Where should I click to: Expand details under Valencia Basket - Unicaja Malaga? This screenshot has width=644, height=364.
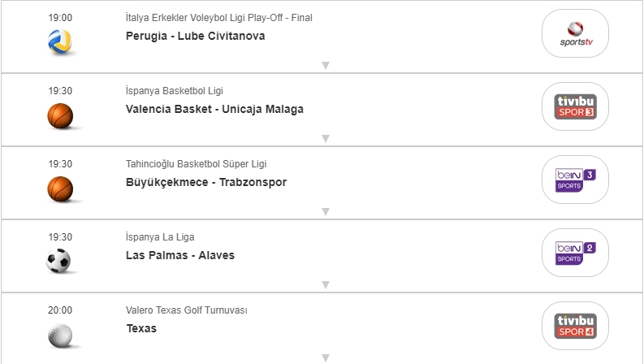click(325, 138)
